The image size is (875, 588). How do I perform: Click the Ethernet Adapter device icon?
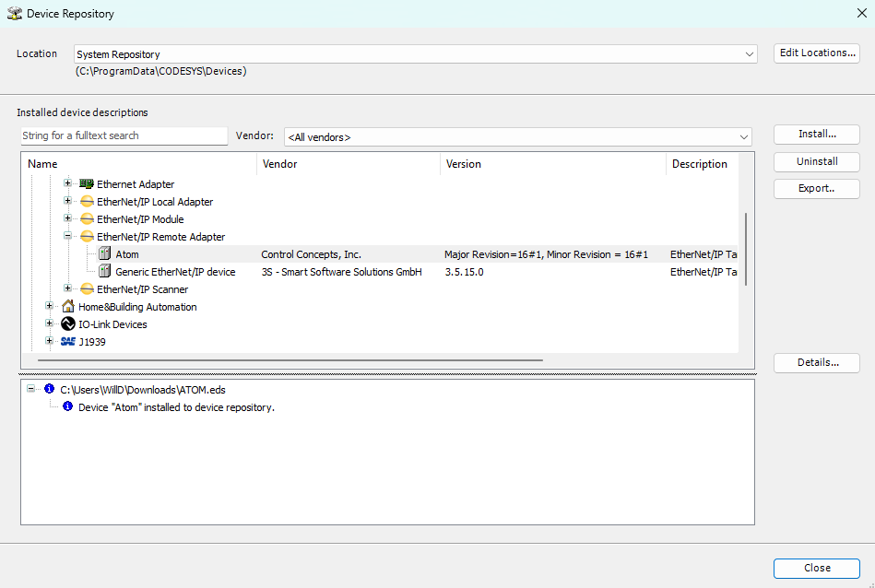point(85,183)
